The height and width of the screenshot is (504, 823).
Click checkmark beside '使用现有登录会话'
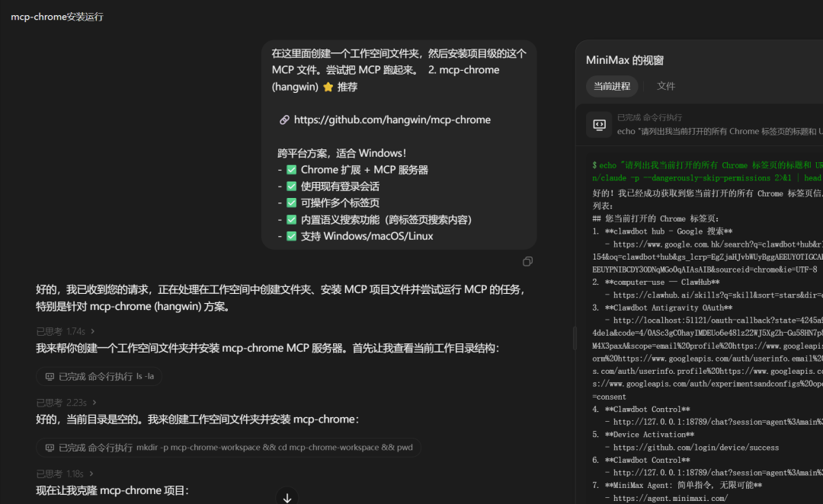[x=291, y=187]
